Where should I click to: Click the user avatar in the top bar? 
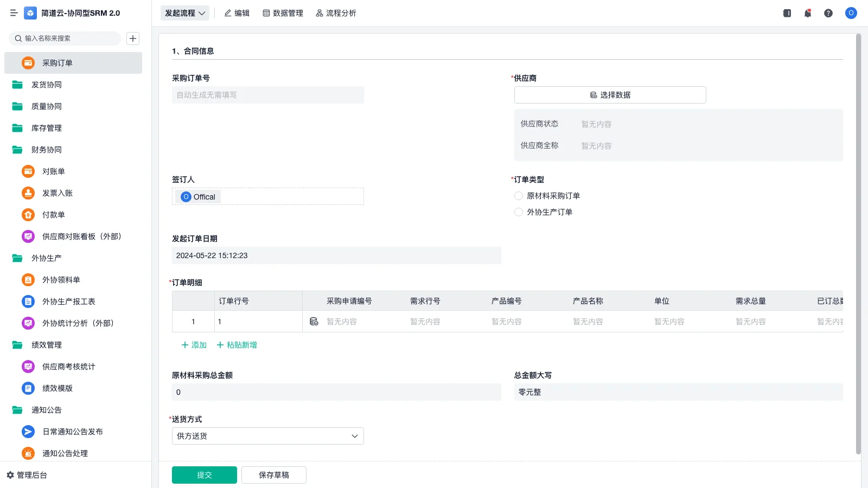click(x=851, y=13)
